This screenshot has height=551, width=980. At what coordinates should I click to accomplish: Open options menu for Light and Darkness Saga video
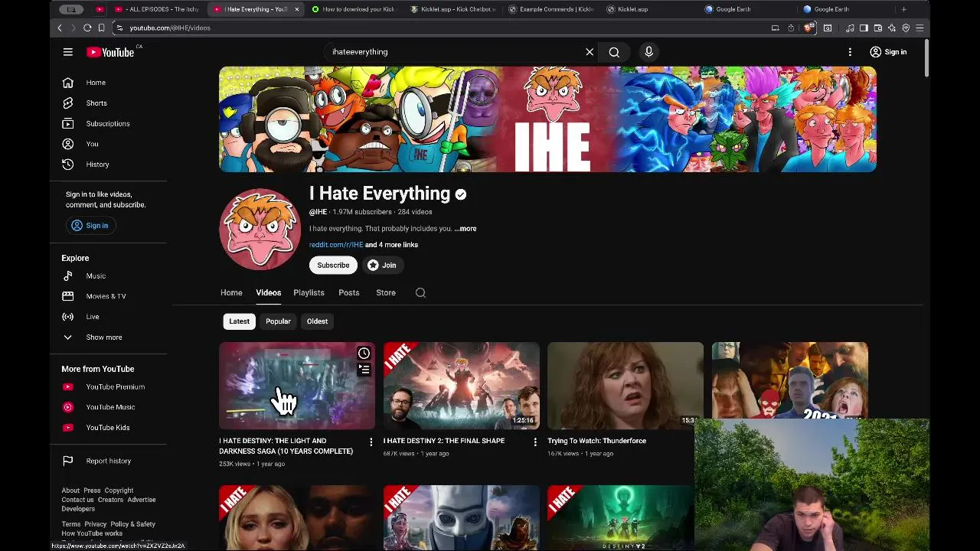[x=371, y=442]
